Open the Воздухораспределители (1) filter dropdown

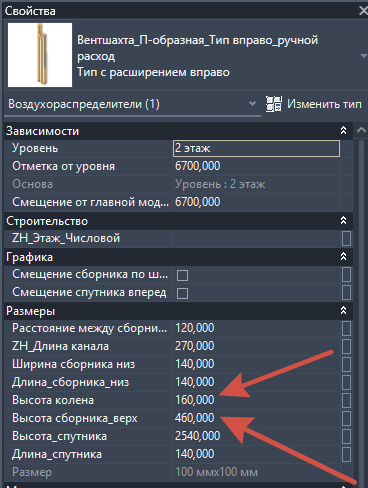coord(132,104)
